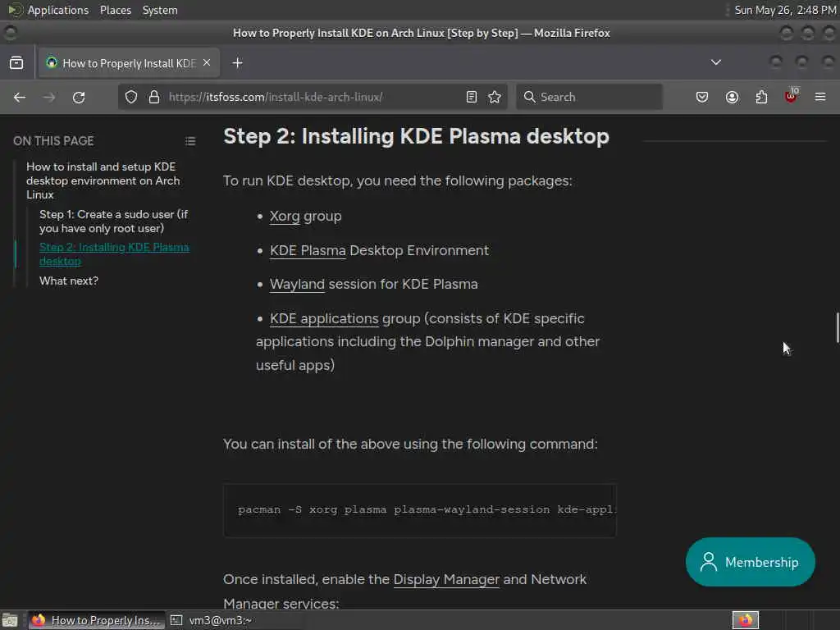Screen dimensions: 840x630
Task: Click the Membership button
Action: click(x=750, y=562)
